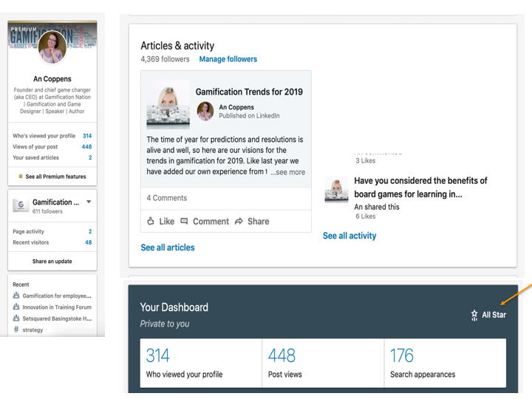Screen dimensions: 532x399
Task: Open the 176 Search appearances card
Action: click(x=445, y=363)
